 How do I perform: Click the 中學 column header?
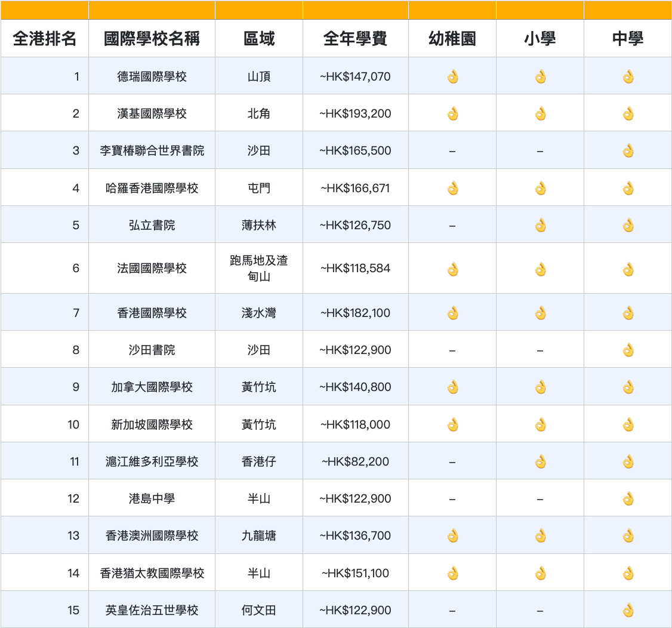point(628,39)
